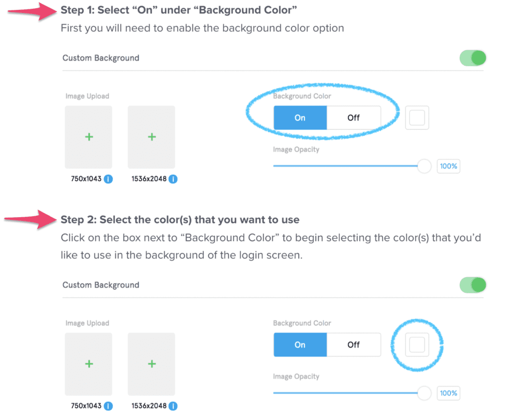Click info icon beside 1536x2048 in Step 1

(173, 179)
